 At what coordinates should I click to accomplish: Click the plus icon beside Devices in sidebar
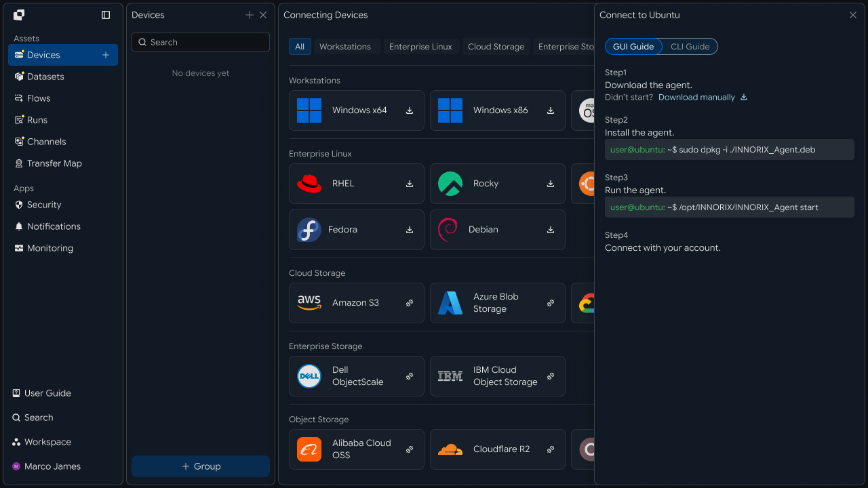(x=106, y=55)
